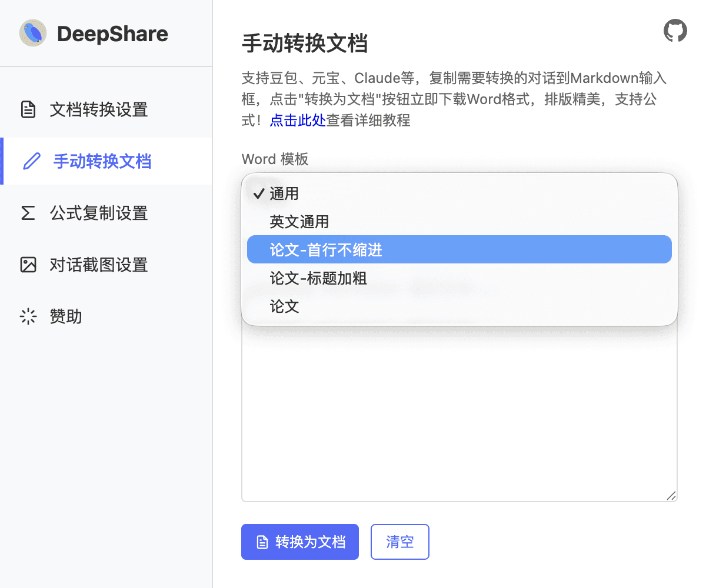Select the checked 通用 template option

click(284, 193)
